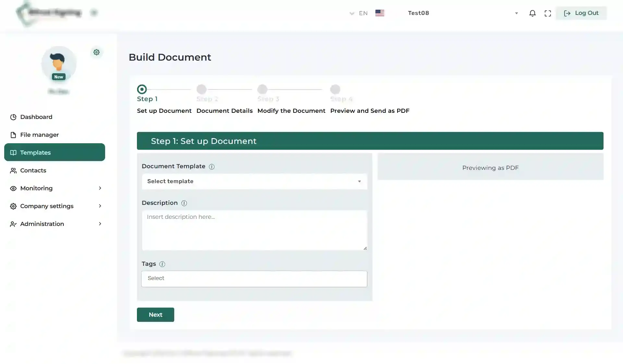Click Description info icon

pyautogui.click(x=184, y=203)
